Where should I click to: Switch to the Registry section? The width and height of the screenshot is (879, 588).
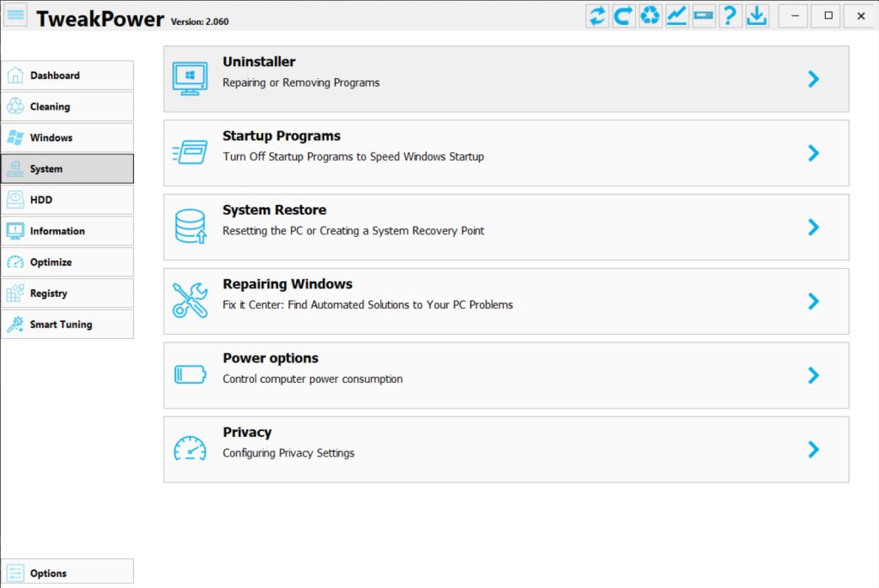click(67, 294)
